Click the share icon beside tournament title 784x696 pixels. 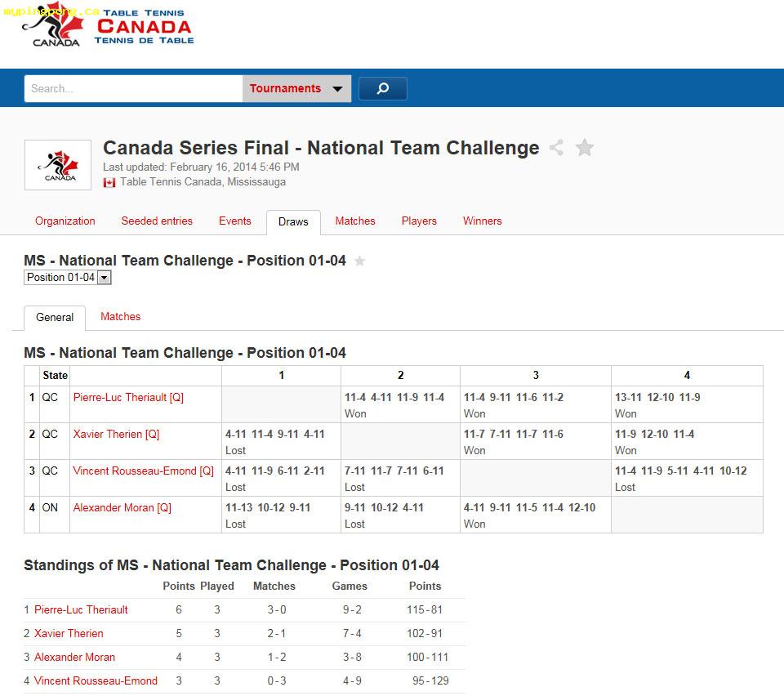click(x=556, y=148)
